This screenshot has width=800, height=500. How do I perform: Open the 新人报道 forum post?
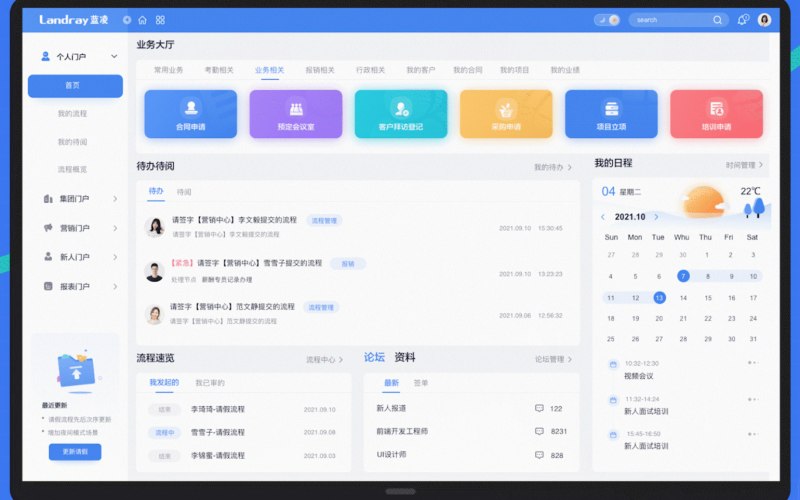[x=391, y=408]
